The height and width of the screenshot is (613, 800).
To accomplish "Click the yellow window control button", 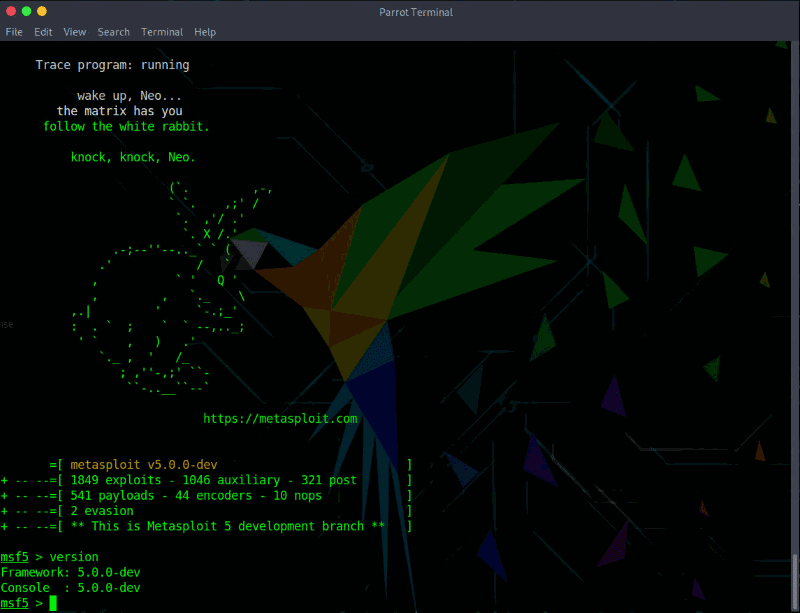I will (42, 11).
